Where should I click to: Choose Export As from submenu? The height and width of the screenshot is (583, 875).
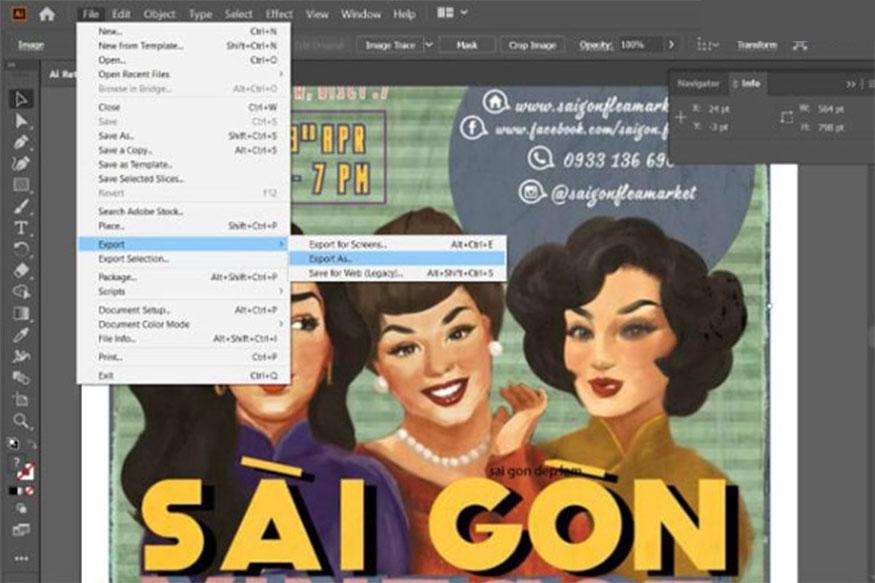[397, 259]
